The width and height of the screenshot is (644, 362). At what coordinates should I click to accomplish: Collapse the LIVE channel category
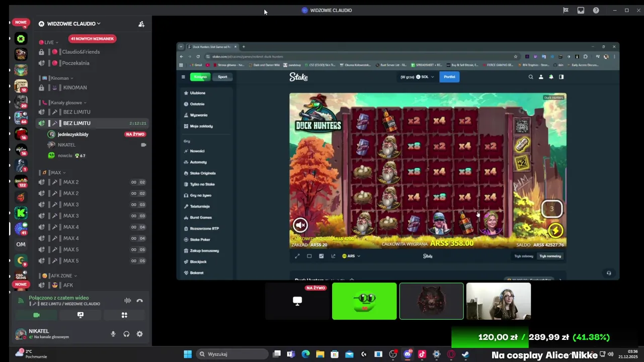pos(49,42)
